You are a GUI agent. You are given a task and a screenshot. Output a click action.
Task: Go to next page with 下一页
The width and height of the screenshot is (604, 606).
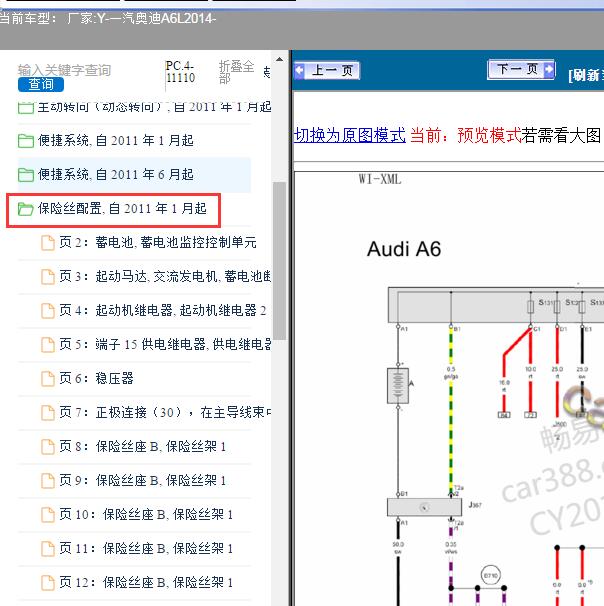coord(521,69)
